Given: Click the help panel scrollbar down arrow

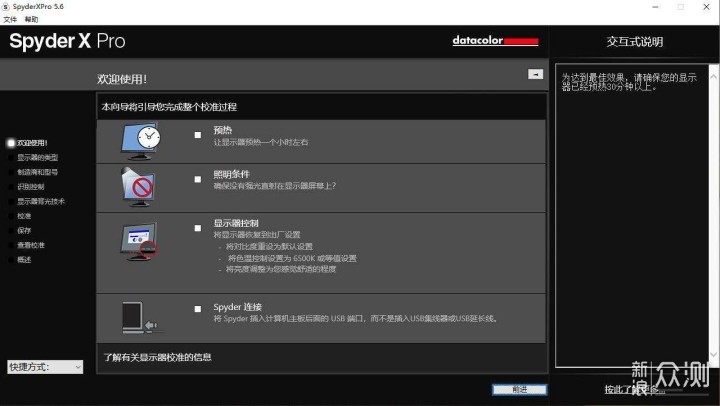Looking at the screenshot, I should [713, 354].
